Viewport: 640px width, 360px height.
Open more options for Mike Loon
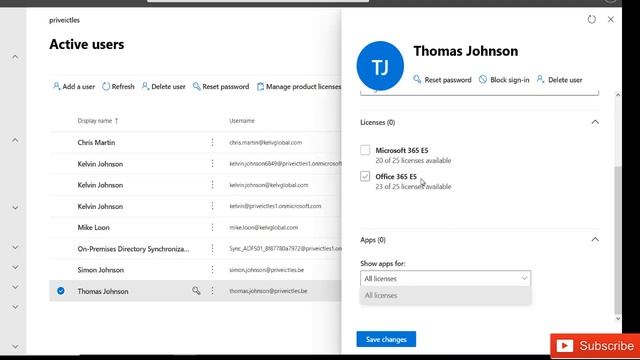point(212,227)
